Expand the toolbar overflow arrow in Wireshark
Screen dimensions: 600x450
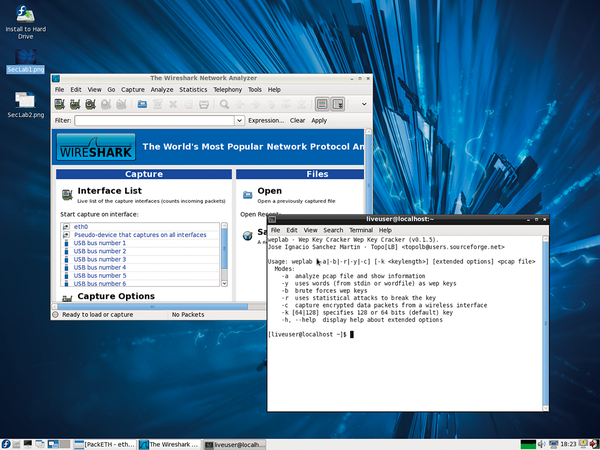click(362, 104)
